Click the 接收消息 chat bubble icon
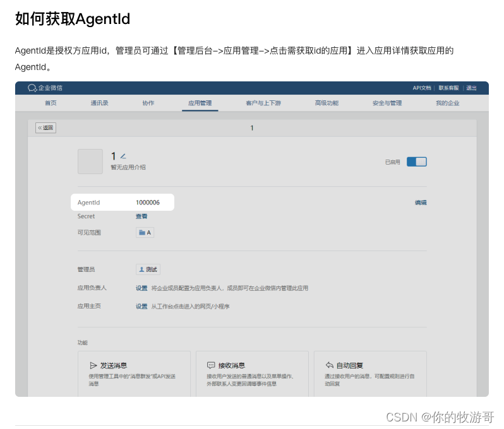 tap(211, 365)
